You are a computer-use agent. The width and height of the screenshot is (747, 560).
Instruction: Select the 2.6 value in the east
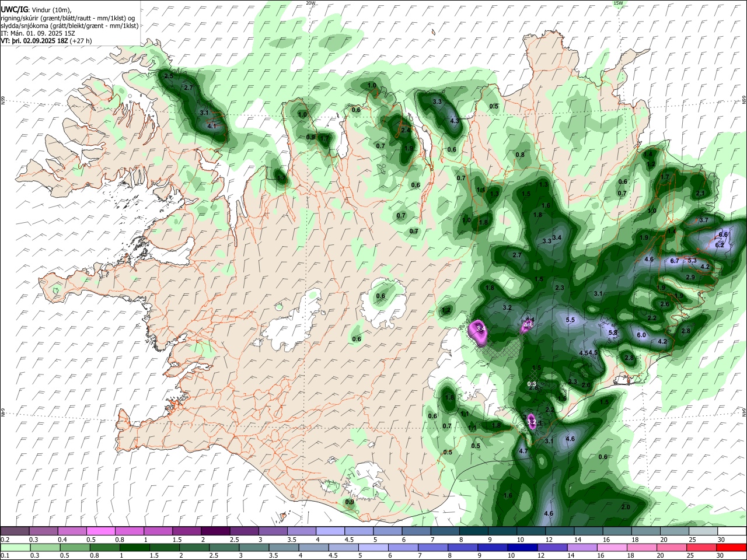pyautogui.click(x=664, y=304)
